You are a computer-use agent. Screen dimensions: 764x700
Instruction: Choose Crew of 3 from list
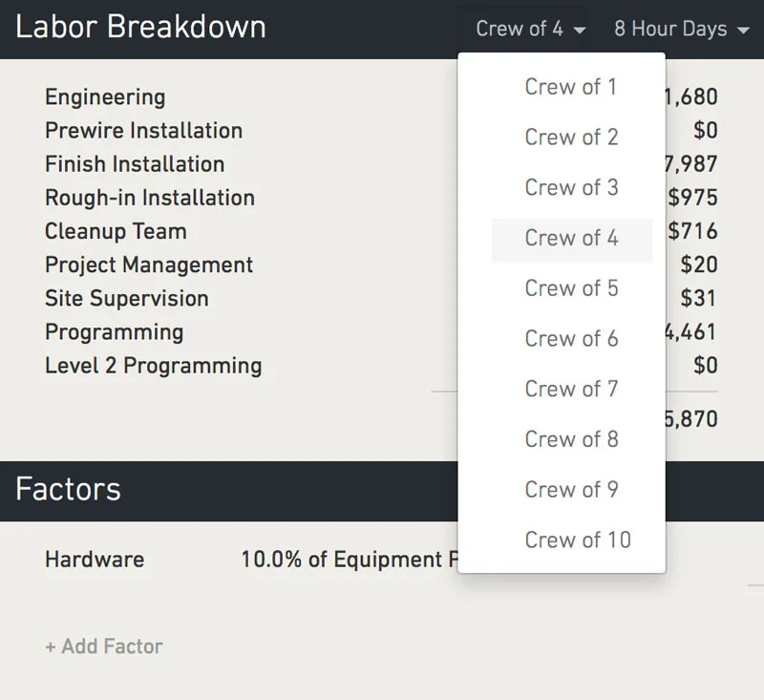[571, 187]
